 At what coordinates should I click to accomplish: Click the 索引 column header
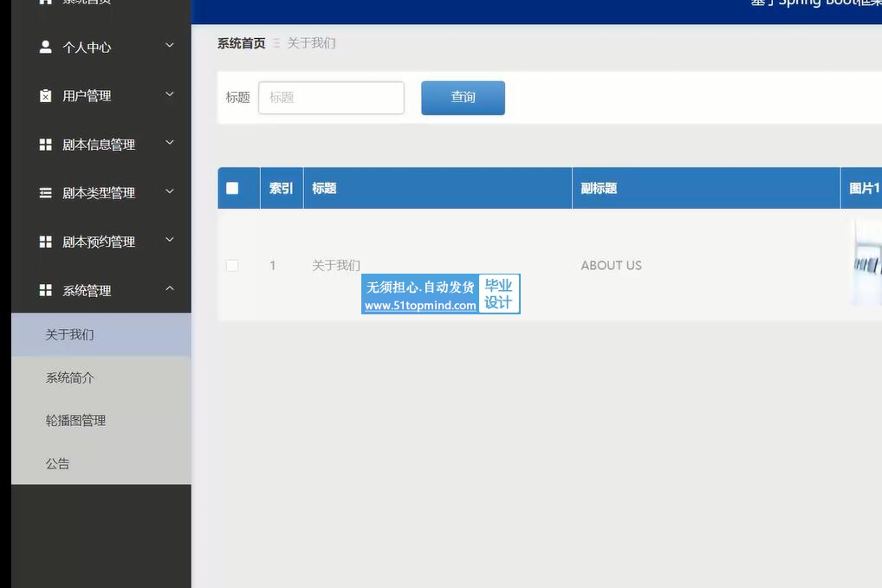coord(282,188)
